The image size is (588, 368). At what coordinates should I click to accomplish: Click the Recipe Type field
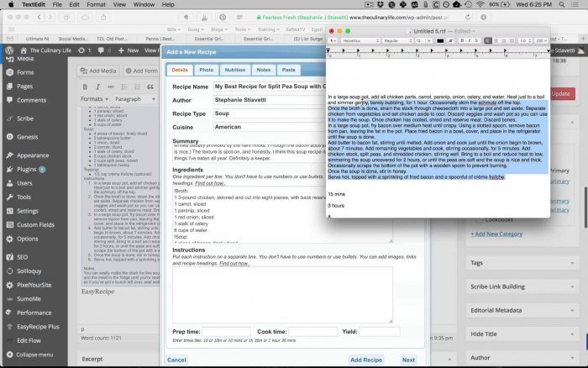click(x=270, y=113)
